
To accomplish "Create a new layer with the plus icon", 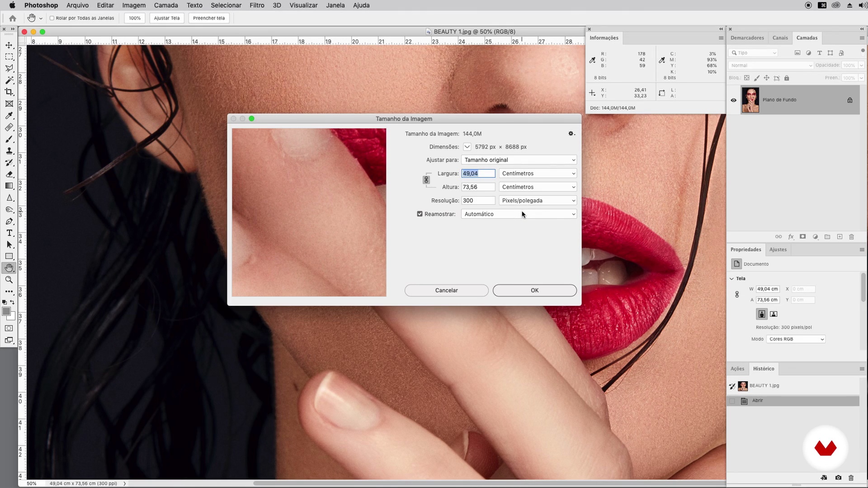I will [x=840, y=237].
